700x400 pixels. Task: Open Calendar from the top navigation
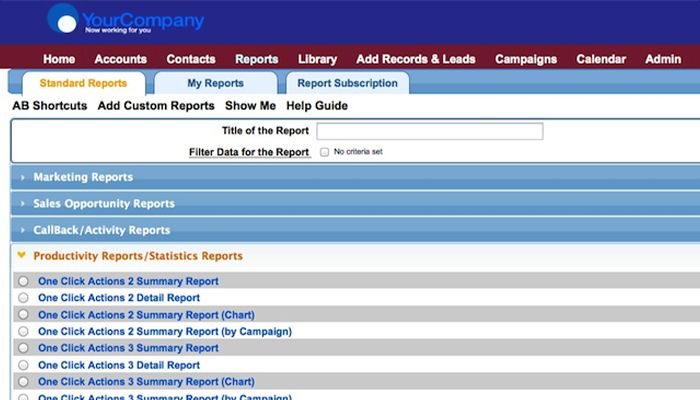[600, 59]
